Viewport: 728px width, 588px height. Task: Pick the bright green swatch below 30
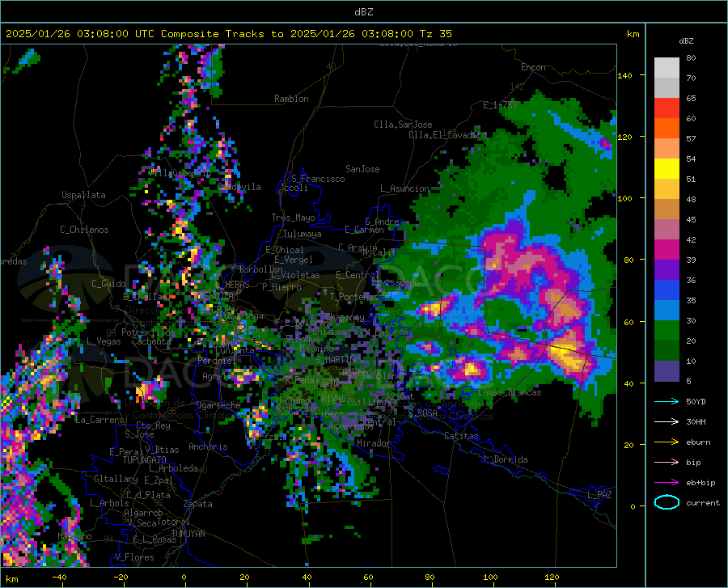667,331
